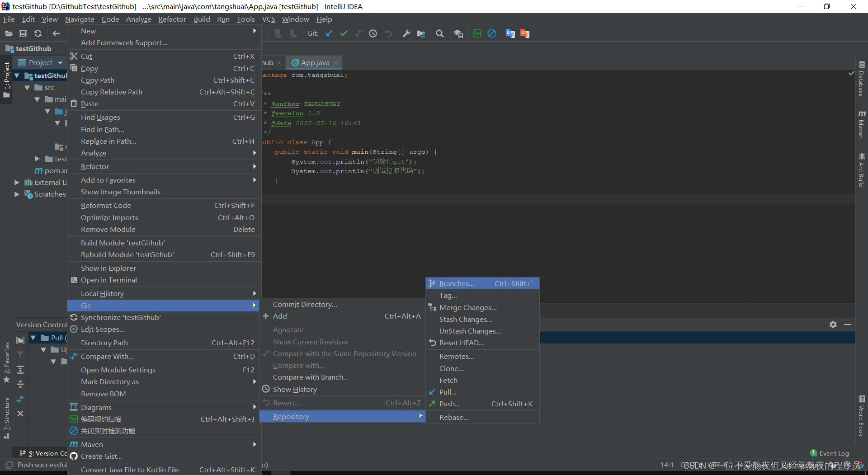Expand the Local History submenu
The height and width of the screenshot is (475, 868).
(x=164, y=293)
